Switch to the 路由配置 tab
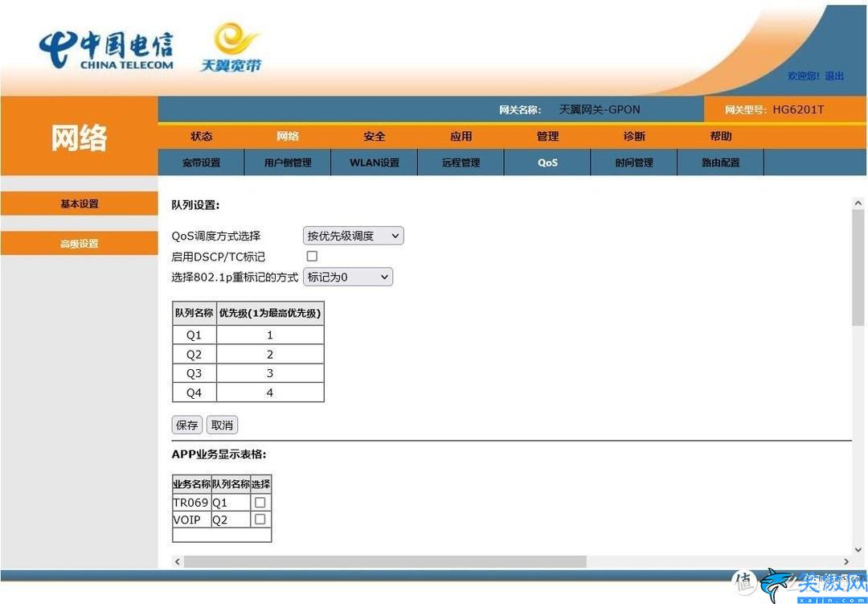This screenshot has width=868, height=604. (721, 163)
